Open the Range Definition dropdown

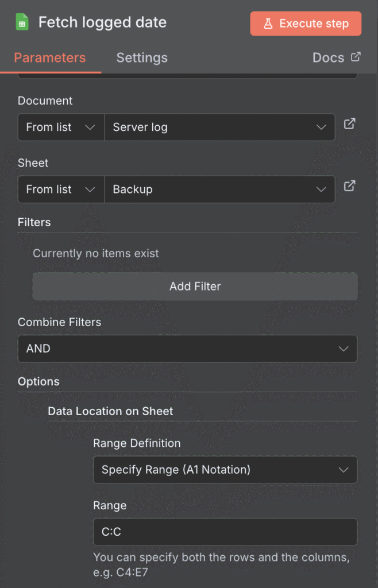pos(225,470)
